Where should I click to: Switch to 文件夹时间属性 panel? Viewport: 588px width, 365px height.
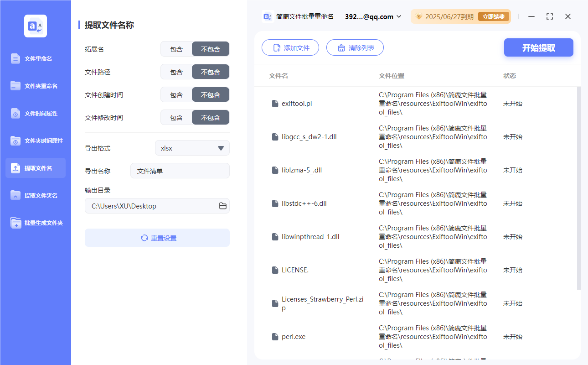[35, 141]
